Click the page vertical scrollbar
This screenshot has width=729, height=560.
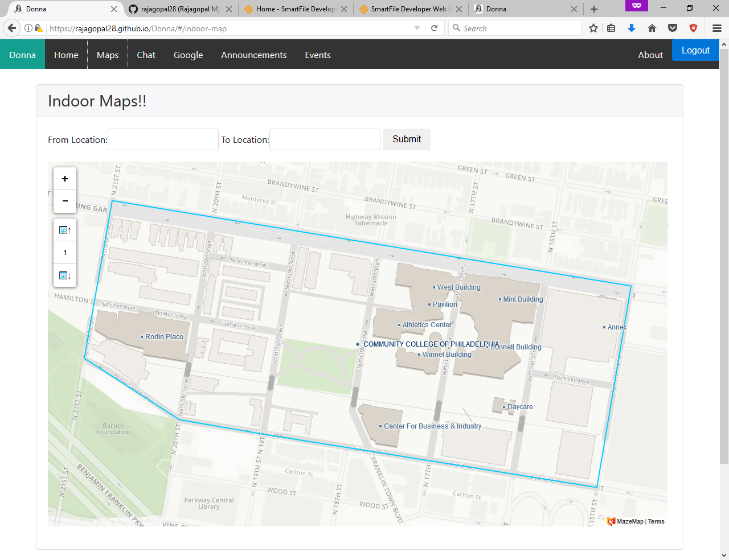[724, 256]
